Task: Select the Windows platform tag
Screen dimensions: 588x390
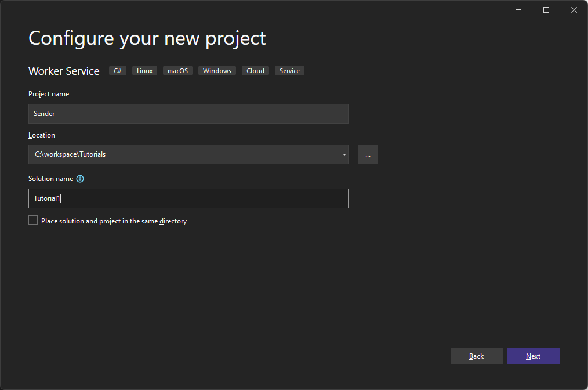Action: [x=216, y=70]
